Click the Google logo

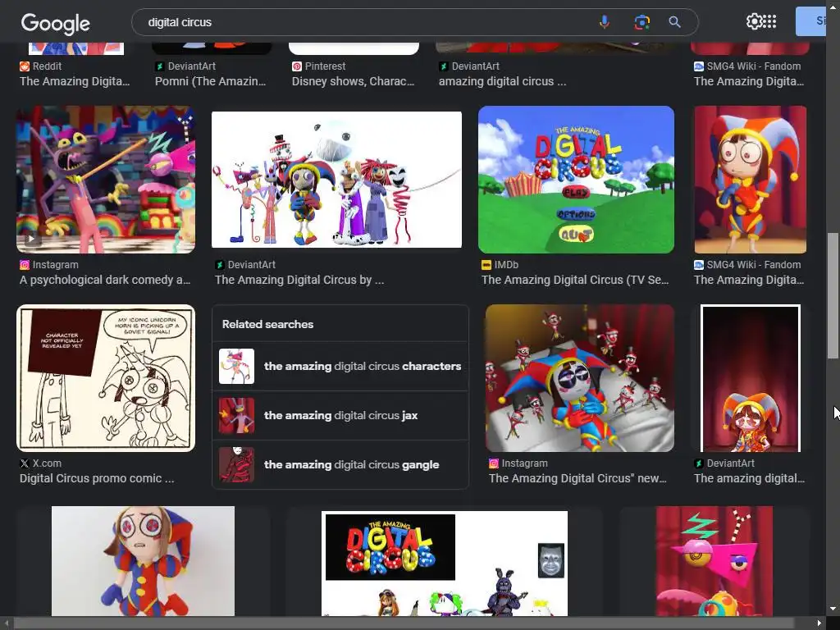pos(55,23)
